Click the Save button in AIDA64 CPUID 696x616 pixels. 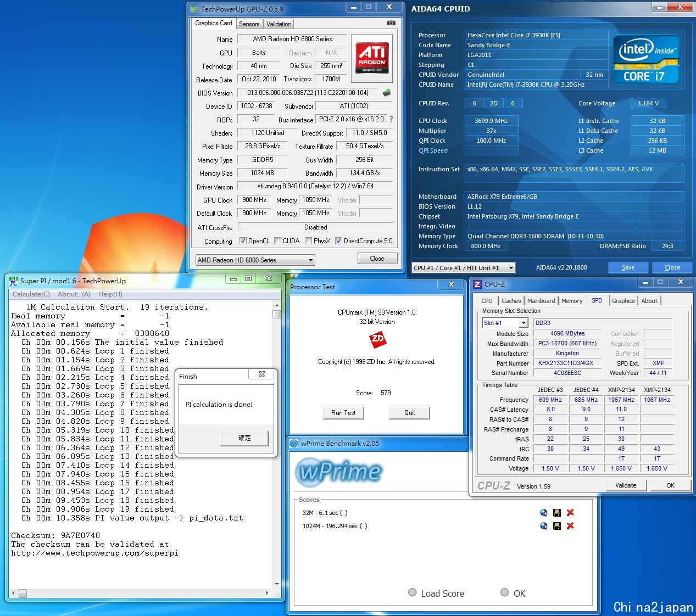pos(628,268)
